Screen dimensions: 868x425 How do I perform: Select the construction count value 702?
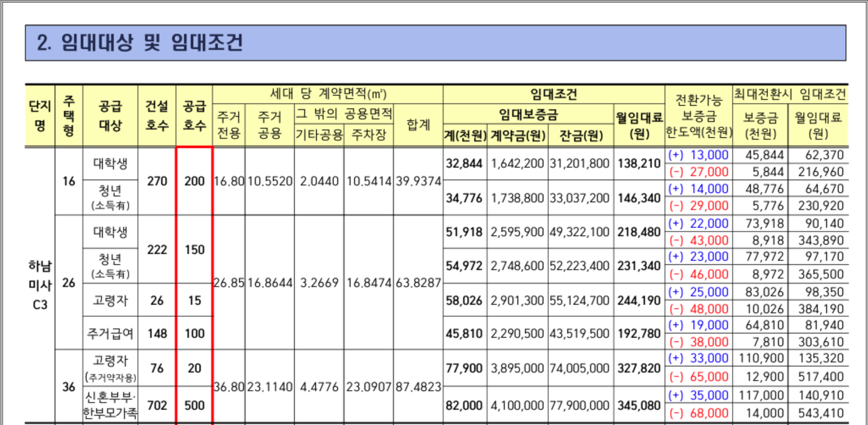[157, 406]
